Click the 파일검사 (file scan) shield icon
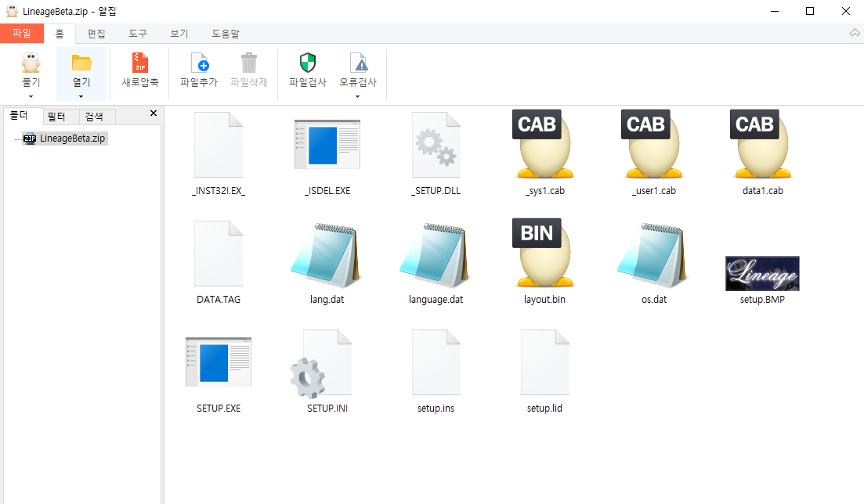The image size is (864, 504). [308, 63]
